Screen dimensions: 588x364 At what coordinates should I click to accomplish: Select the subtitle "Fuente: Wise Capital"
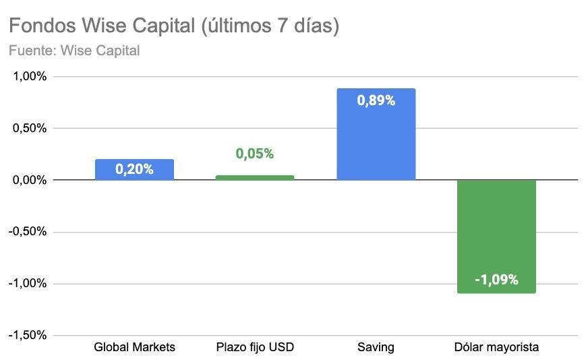74,51
